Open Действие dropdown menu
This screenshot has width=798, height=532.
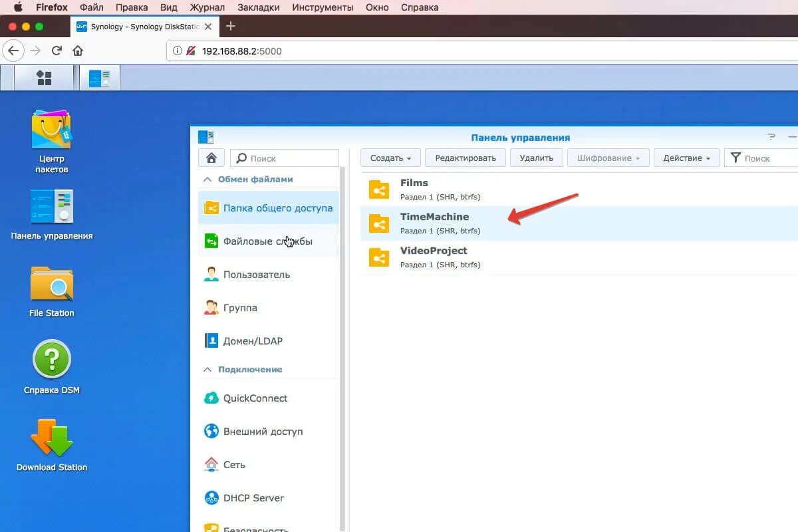click(686, 158)
